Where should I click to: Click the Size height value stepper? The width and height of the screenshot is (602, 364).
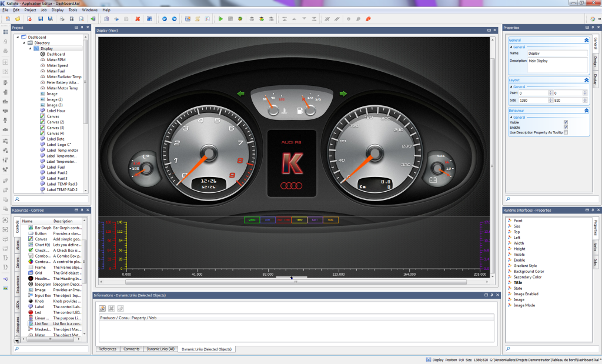click(x=585, y=100)
